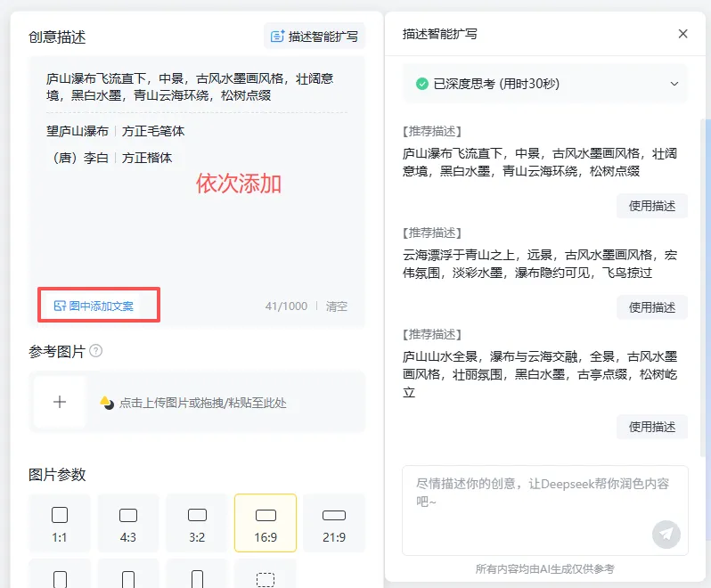Select the 1:1 aspect ratio
The height and width of the screenshot is (588, 711).
tap(60, 523)
